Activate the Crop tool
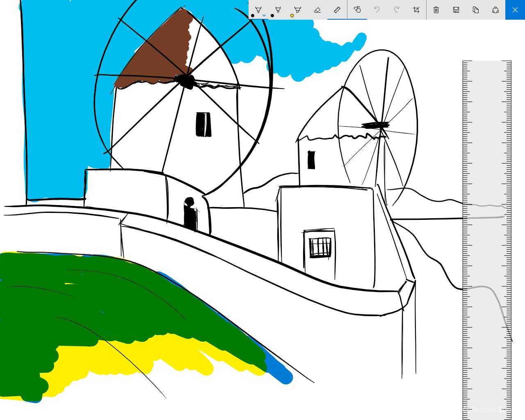 pos(416,10)
